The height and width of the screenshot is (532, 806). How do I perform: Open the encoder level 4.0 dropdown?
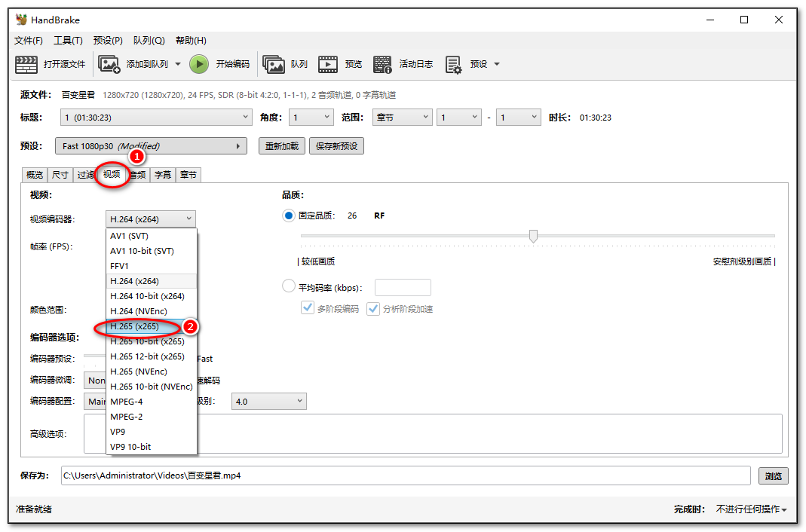(269, 402)
